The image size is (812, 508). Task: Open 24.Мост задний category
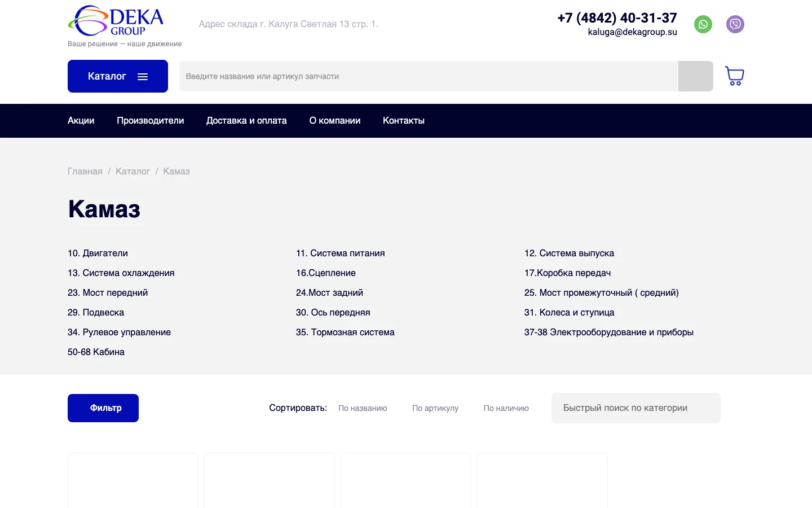(329, 293)
